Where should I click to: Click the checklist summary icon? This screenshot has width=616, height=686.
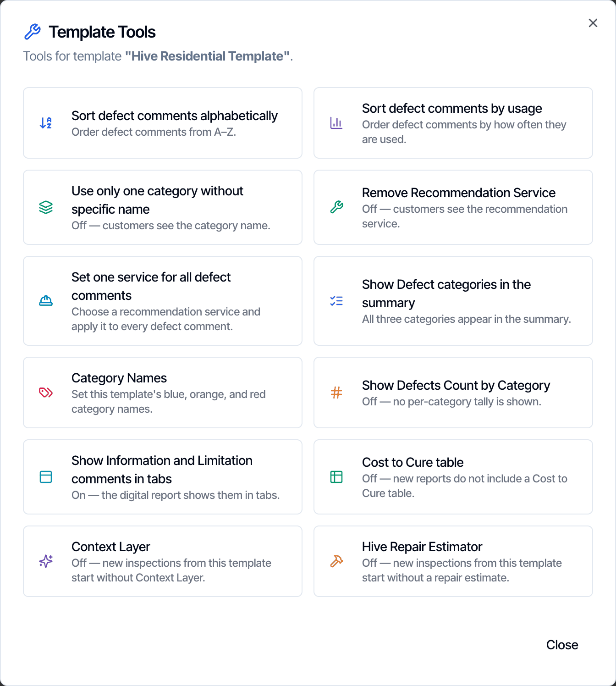pos(336,301)
